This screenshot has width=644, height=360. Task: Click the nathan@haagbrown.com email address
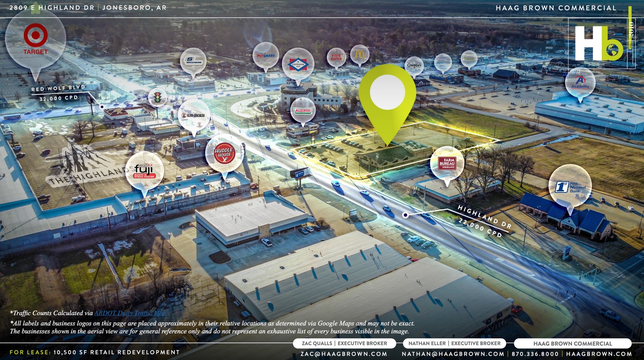(453, 354)
